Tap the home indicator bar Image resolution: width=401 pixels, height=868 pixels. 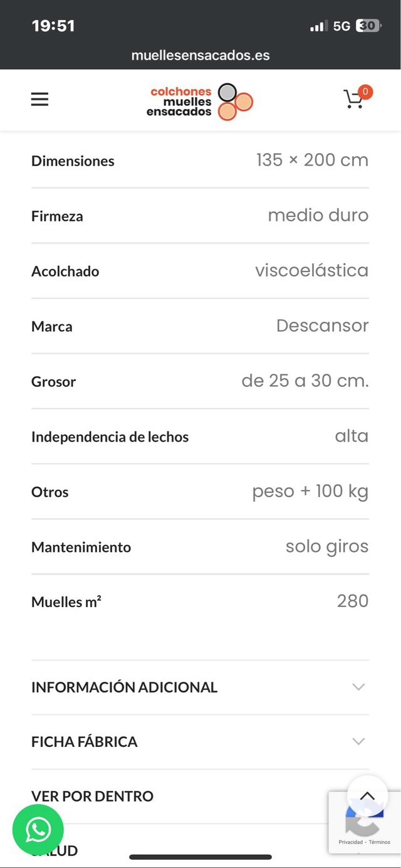tap(200, 857)
